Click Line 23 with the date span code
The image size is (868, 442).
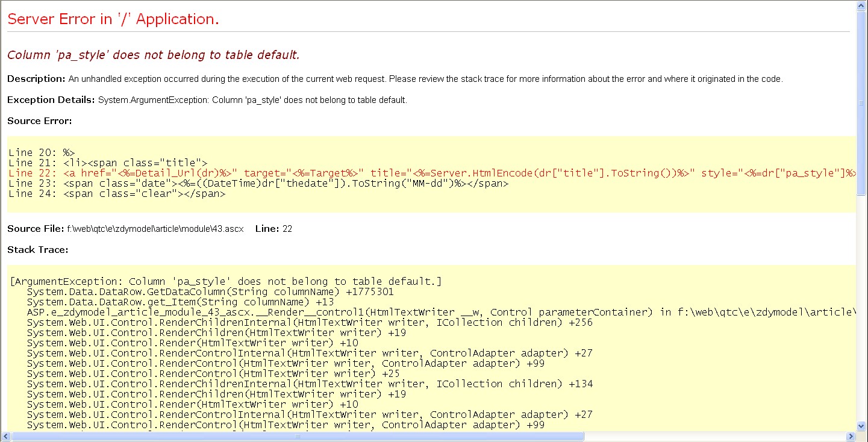[x=258, y=184]
